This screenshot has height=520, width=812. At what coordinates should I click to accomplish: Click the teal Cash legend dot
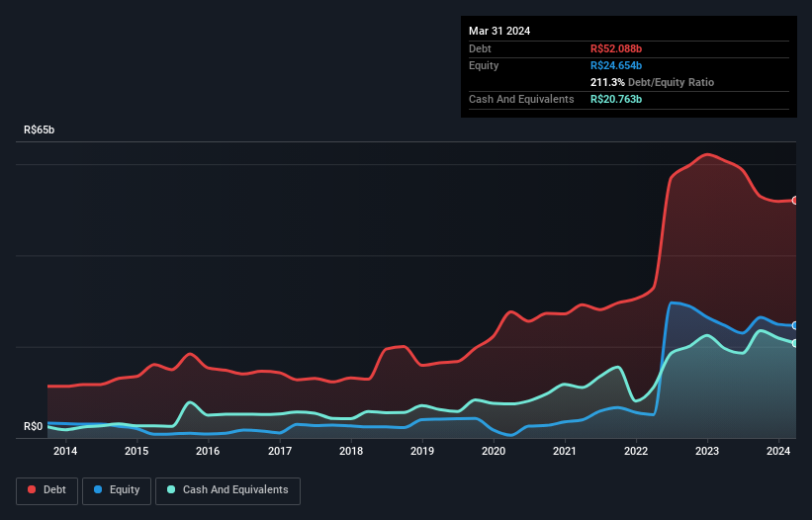point(171,489)
